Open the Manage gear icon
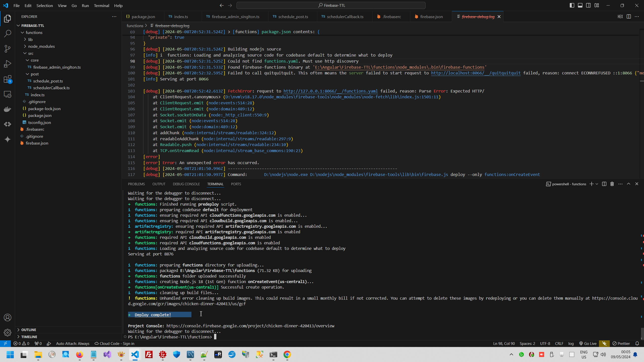Screen dimensions: 644x362 pos(8,333)
